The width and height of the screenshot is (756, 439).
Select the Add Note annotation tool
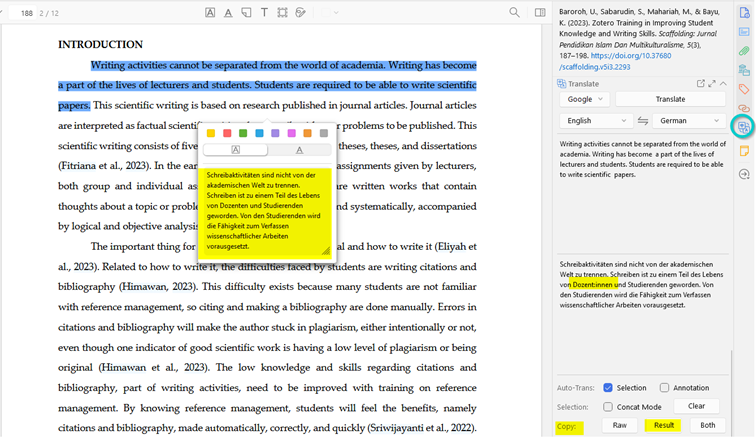246,13
